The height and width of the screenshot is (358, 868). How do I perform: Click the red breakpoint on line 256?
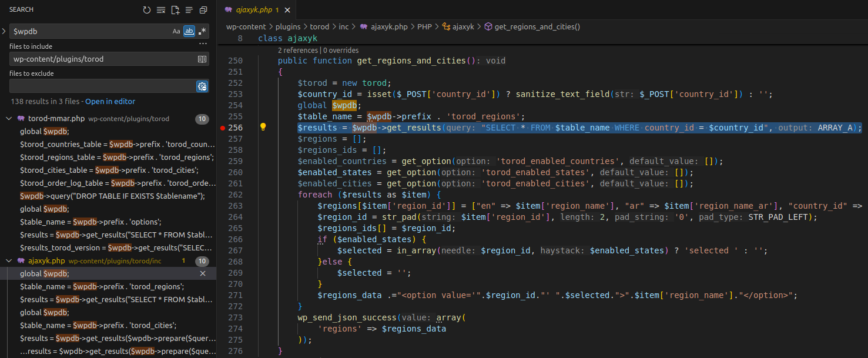[x=222, y=128]
